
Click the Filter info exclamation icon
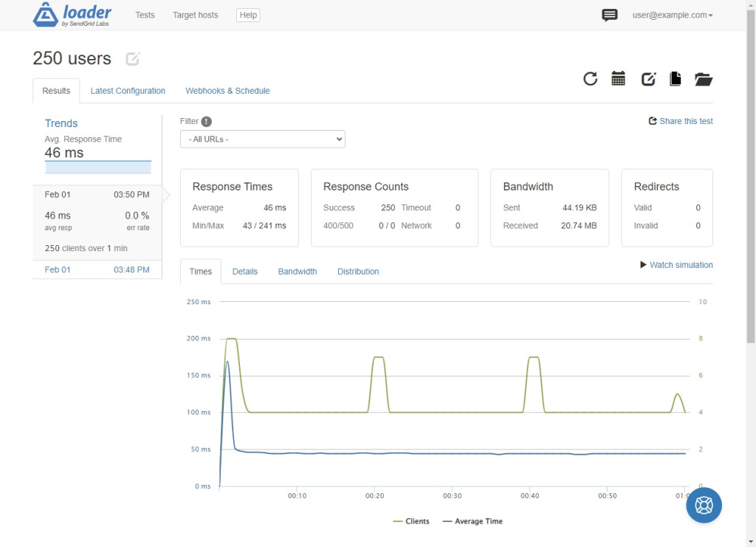[207, 122]
